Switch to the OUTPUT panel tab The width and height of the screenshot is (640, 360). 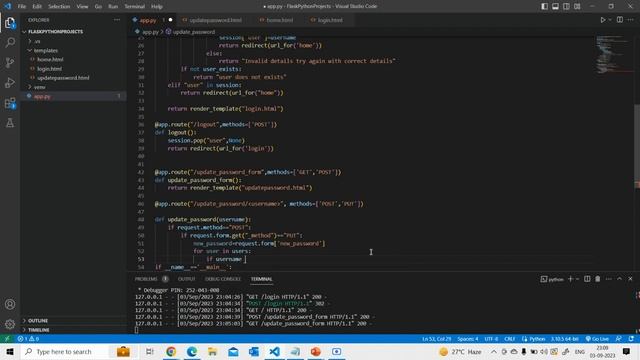187,279
